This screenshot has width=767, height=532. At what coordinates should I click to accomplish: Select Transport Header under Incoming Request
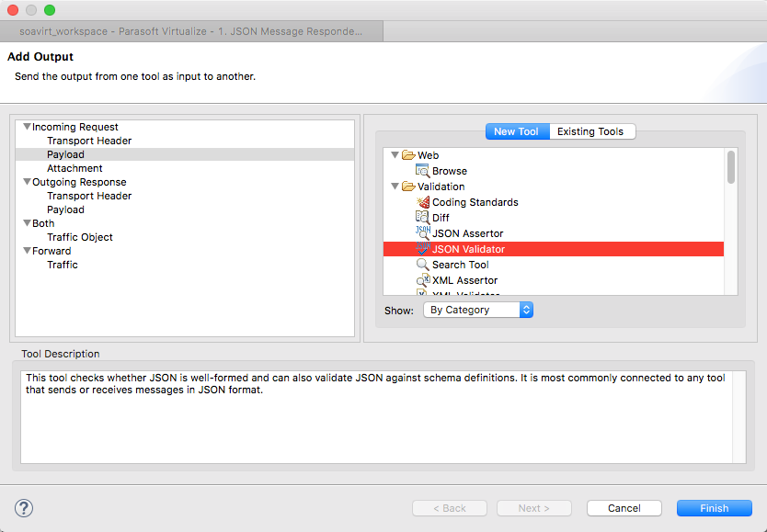pos(89,141)
